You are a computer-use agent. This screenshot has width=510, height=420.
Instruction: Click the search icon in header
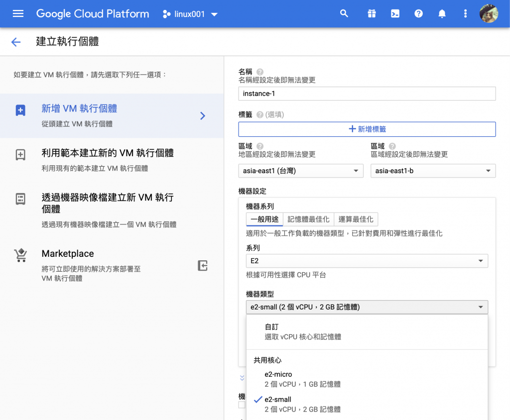tap(344, 13)
